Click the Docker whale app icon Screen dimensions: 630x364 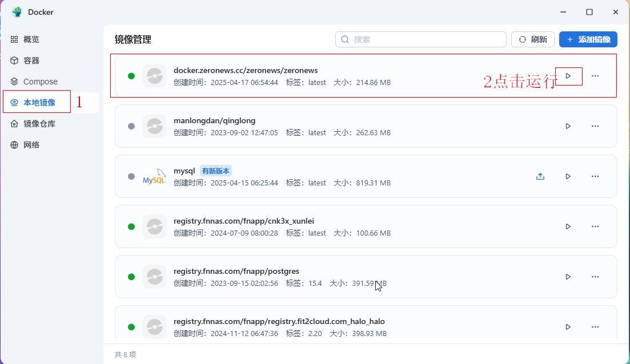pyautogui.click(x=17, y=12)
